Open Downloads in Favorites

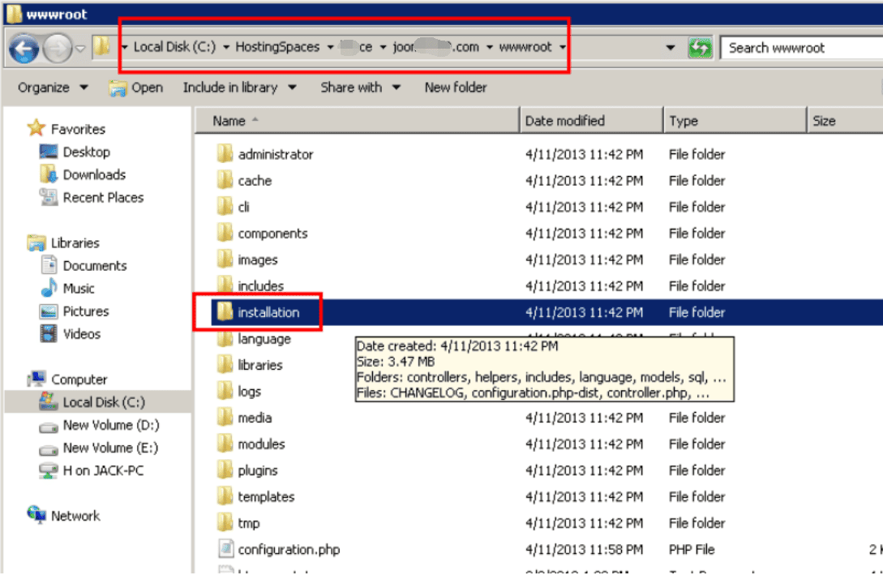coord(82,174)
